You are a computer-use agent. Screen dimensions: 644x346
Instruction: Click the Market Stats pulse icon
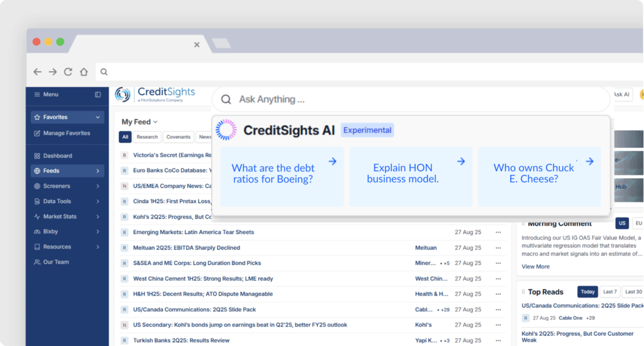[x=37, y=216]
